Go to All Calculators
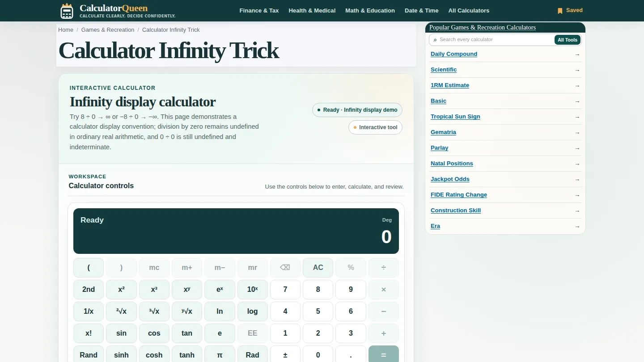Image resolution: width=644 pixels, height=362 pixels. tap(469, 11)
